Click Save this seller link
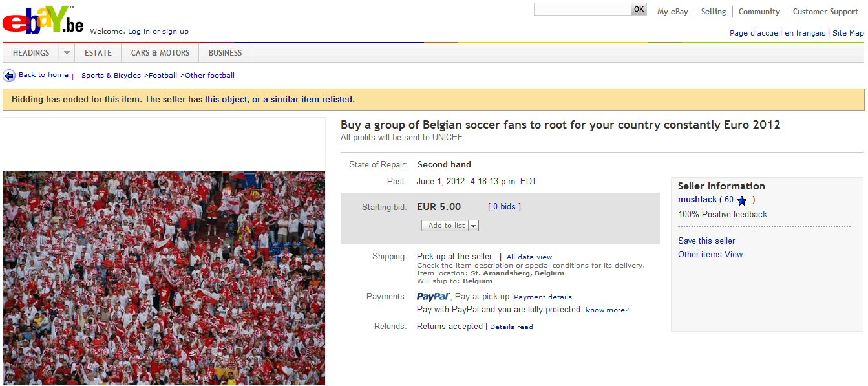This screenshot has height=386, width=868. [x=706, y=241]
